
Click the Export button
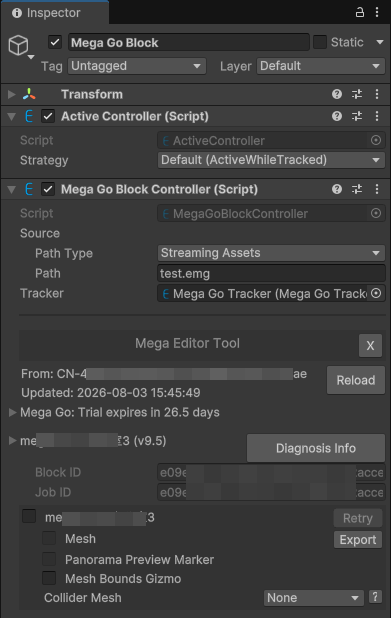[x=357, y=540]
